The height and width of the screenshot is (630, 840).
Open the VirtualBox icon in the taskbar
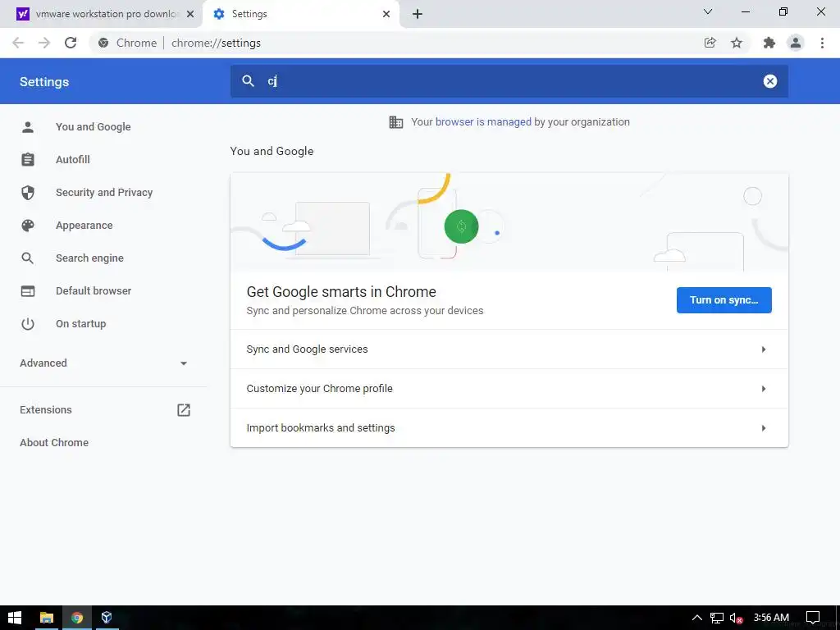(x=107, y=618)
